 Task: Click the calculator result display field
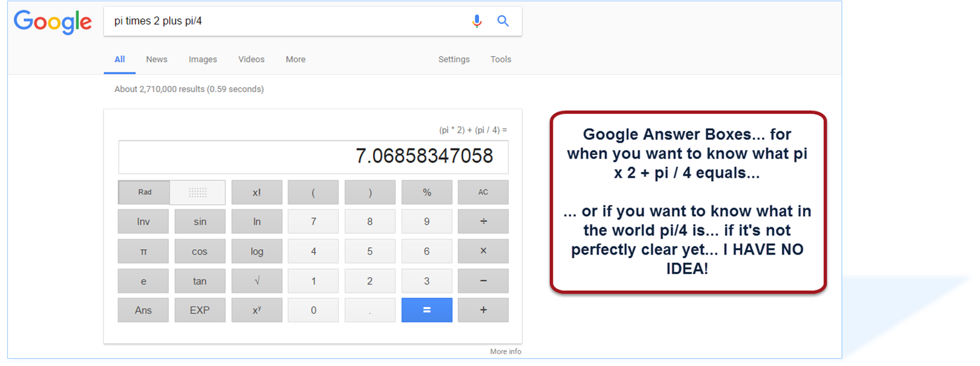(x=313, y=156)
